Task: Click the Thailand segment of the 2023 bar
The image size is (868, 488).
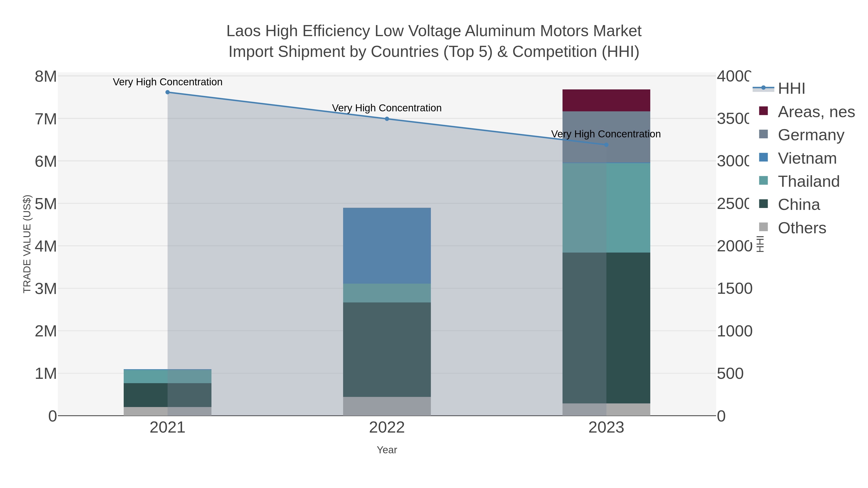Action: 606,208
